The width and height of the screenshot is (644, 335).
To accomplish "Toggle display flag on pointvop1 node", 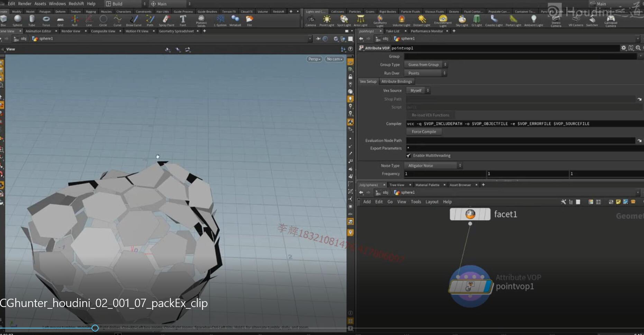I will [488, 286].
